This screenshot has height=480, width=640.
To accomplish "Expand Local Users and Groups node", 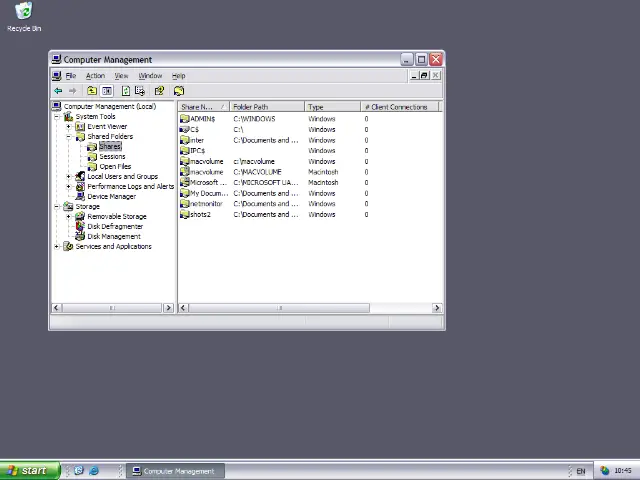I will point(69,176).
